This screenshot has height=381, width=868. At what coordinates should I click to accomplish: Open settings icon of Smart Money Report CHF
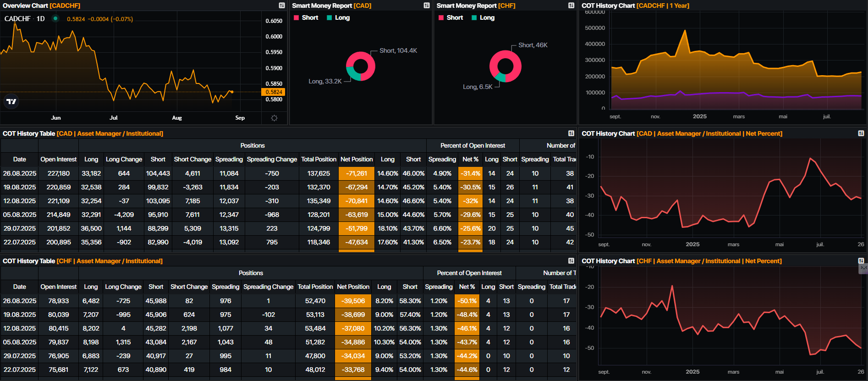[571, 6]
